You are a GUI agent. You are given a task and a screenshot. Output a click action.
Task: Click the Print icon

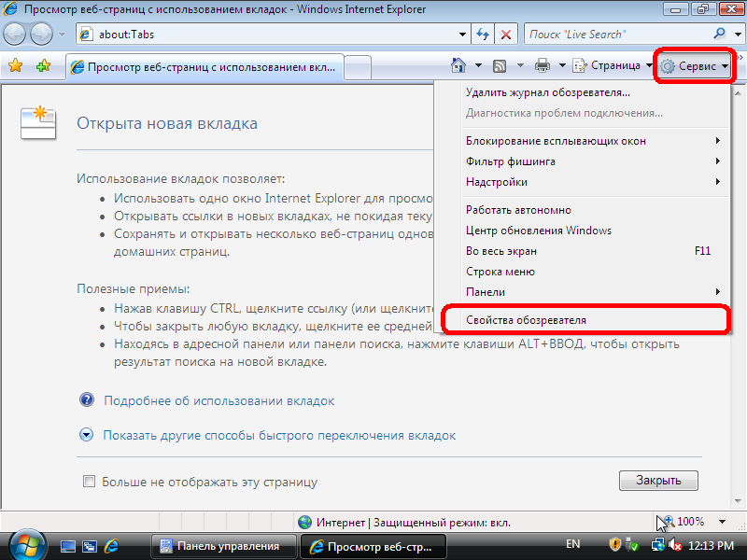543,65
